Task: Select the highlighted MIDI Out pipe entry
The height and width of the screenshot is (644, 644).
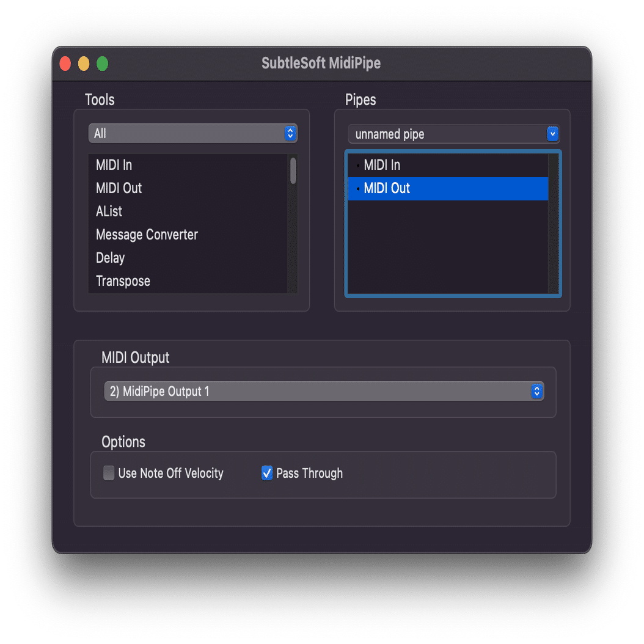Action: point(448,189)
